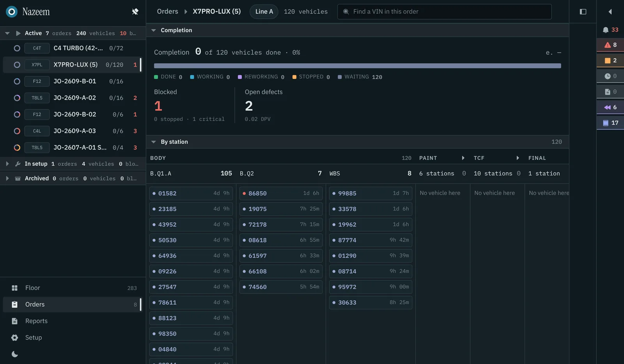Expand the Archived orders group
Screen dimensions: 624x364
click(7, 178)
